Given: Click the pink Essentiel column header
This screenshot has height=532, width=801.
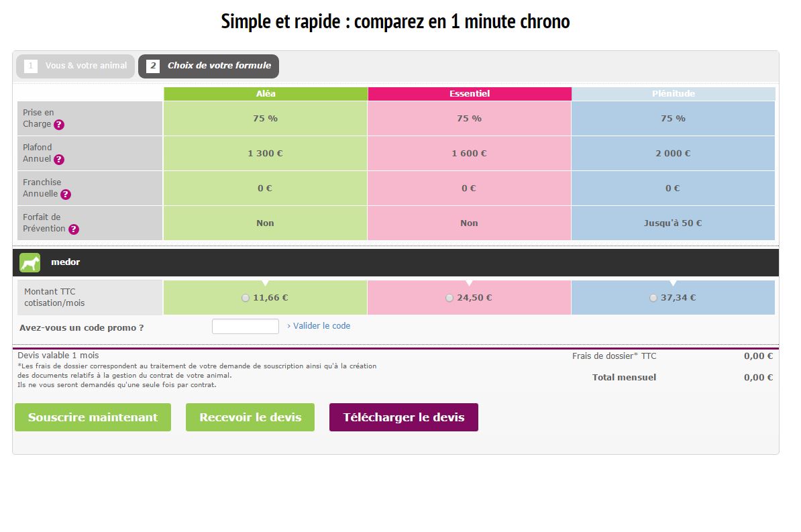Looking at the screenshot, I should click(470, 94).
